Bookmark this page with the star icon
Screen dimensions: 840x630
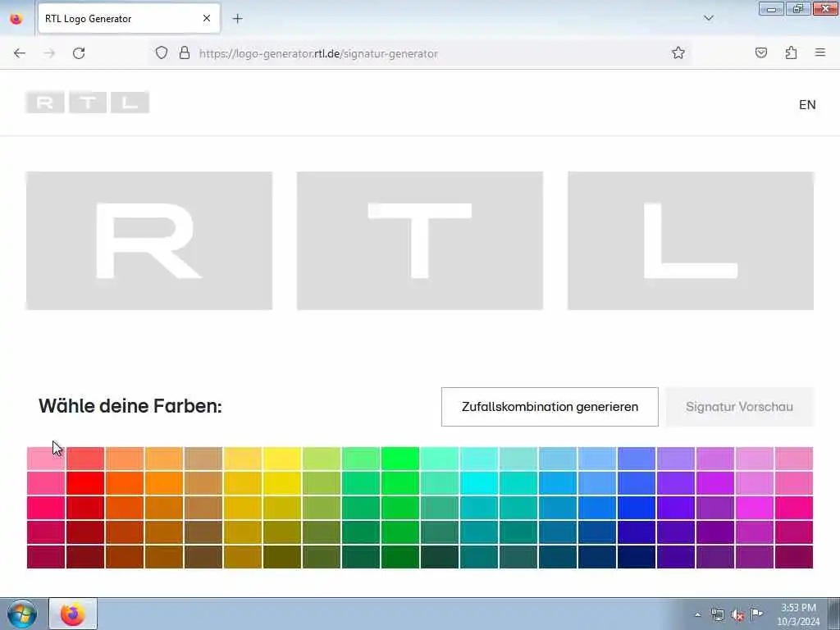coord(678,53)
